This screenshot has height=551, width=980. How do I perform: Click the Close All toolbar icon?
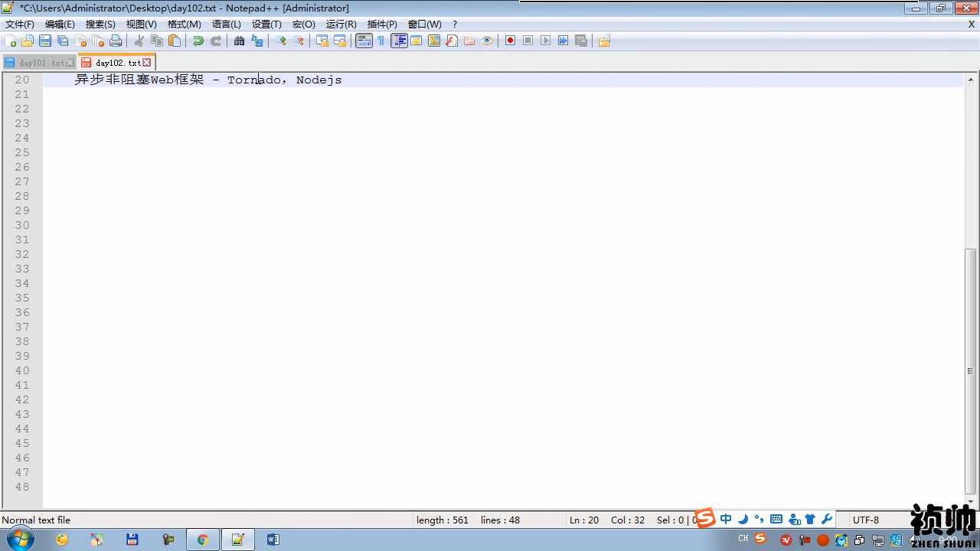(98, 41)
